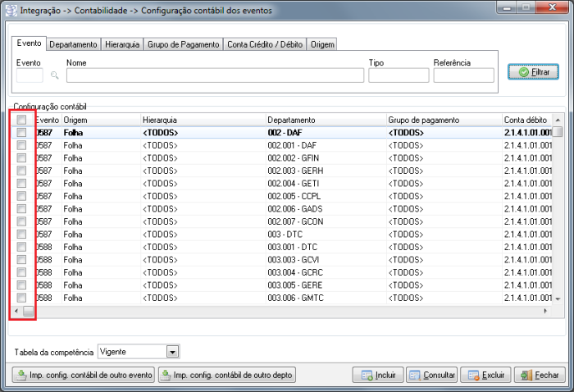Click the application icon in title bar

[x=10, y=11]
